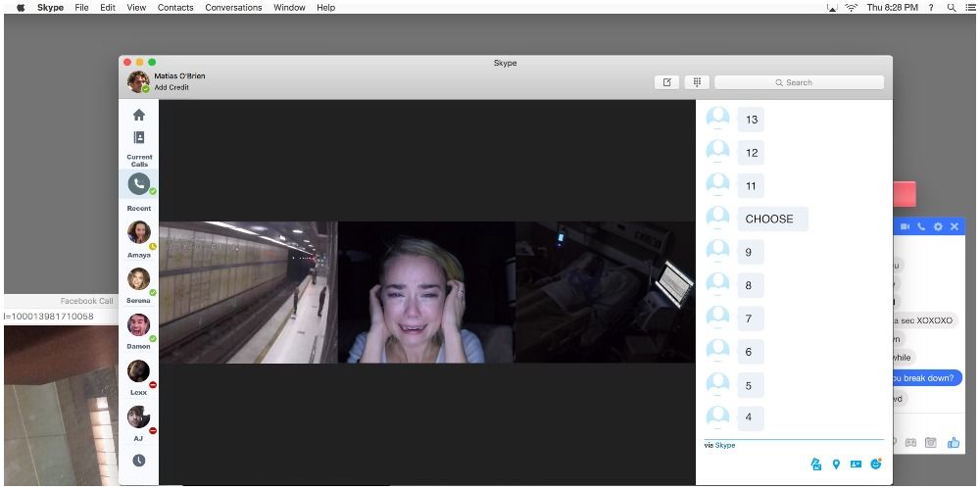
Task: Open Notification Center list icon
Action: [x=970, y=8]
